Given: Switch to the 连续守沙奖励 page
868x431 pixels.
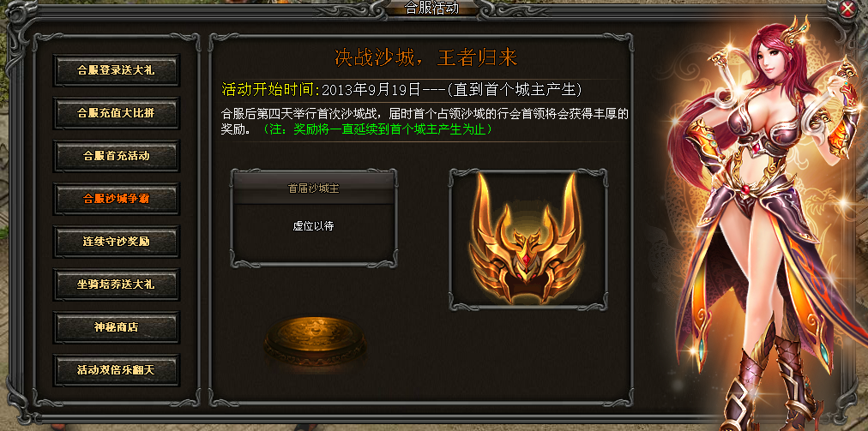Looking at the screenshot, I should click(x=117, y=242).
